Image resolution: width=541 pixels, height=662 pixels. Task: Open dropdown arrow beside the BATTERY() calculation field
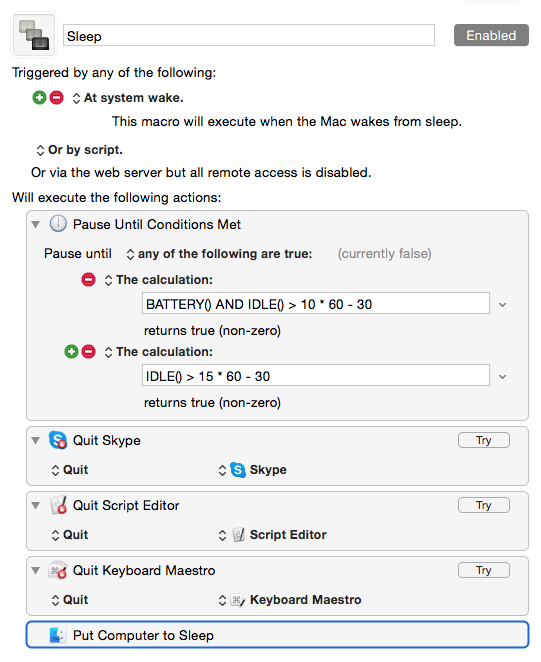(503, 304)
